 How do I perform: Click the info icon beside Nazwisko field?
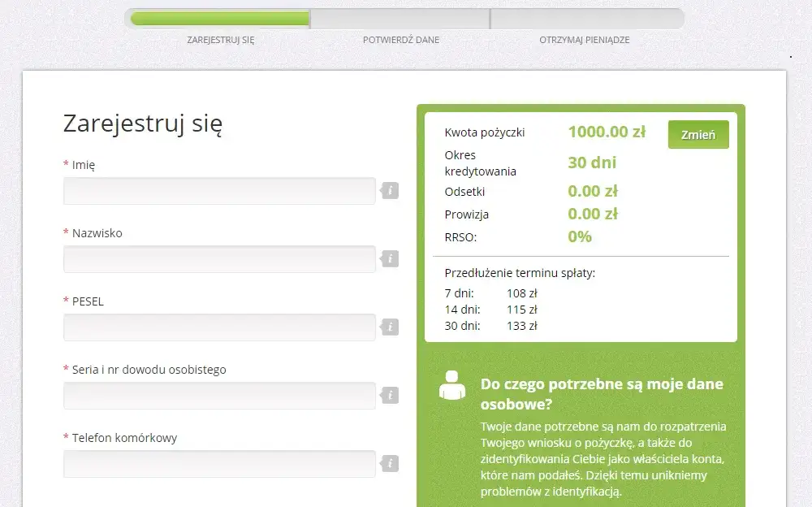(390, 258)
